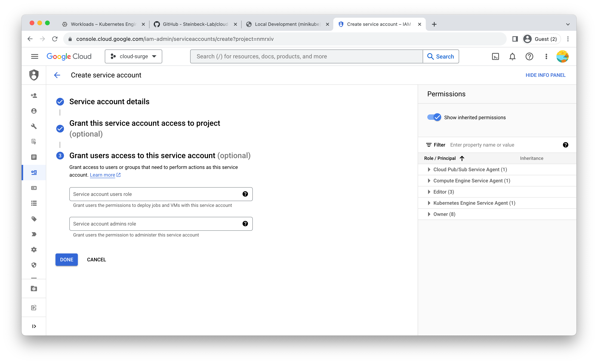Screen dimensions: 598x364
Task: Open the Google Cloud main menu
Action: coord(35,56)
